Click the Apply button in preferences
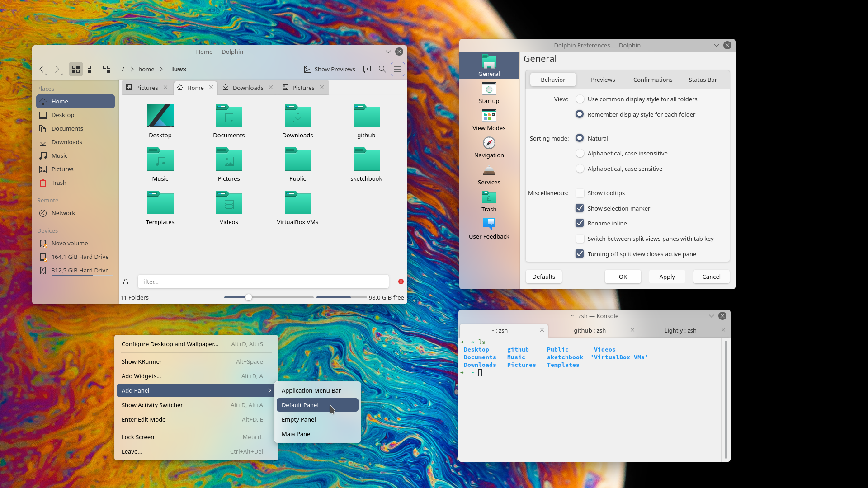The image size is (868, 488). [x=667, y=277]
